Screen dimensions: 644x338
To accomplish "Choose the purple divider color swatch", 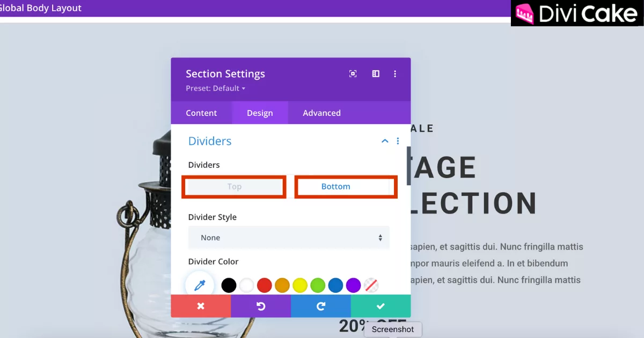I will 353,285.
